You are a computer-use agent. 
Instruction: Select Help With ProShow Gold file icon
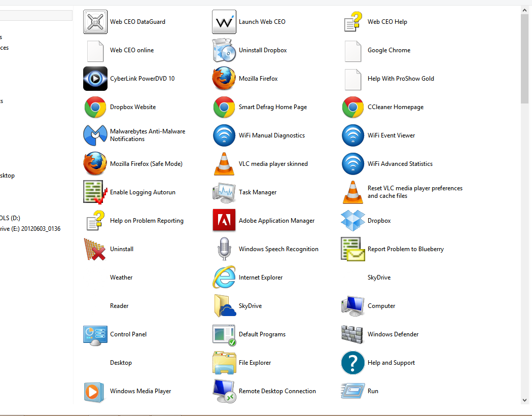click(x=353, y=80)
